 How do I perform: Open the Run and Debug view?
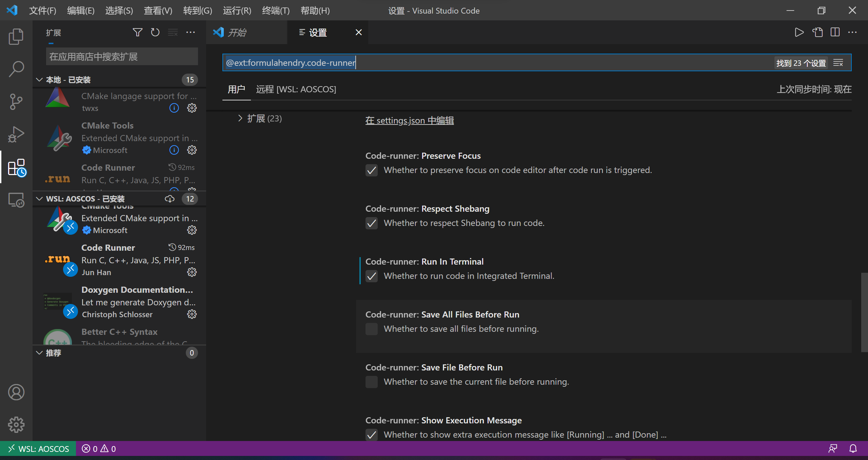16,134
